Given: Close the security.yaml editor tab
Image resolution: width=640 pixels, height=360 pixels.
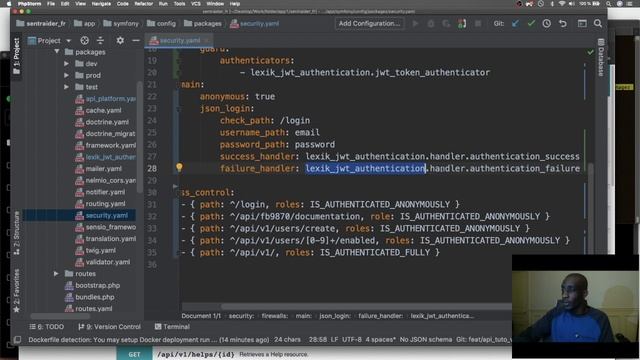Looking at the screenshot, I should 207,40.
